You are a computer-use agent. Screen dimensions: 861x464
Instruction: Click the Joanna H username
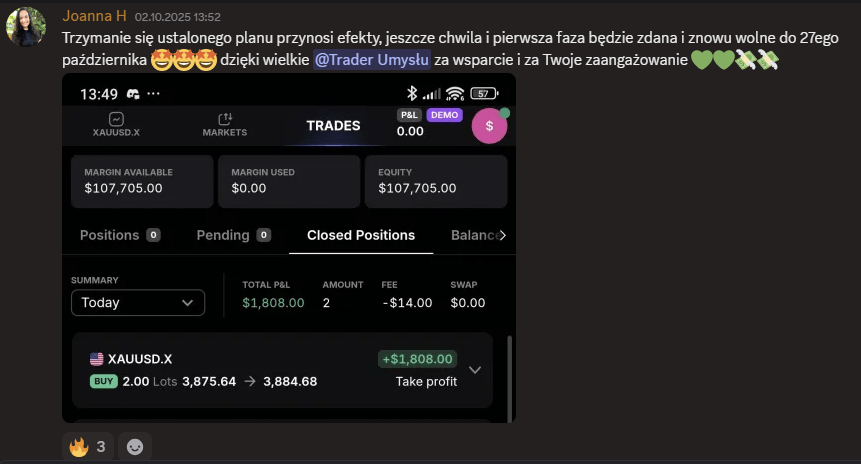[94, 16]
